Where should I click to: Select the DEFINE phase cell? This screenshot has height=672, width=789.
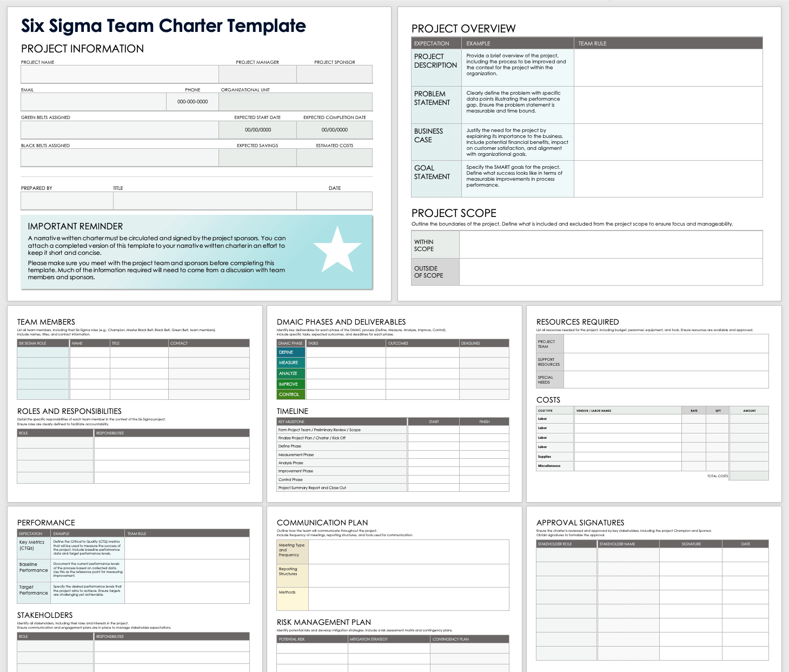pyautogui.click(x=291, y=352)
